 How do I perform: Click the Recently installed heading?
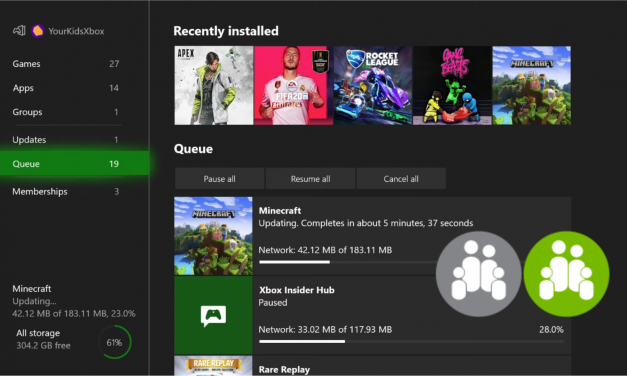226,31
